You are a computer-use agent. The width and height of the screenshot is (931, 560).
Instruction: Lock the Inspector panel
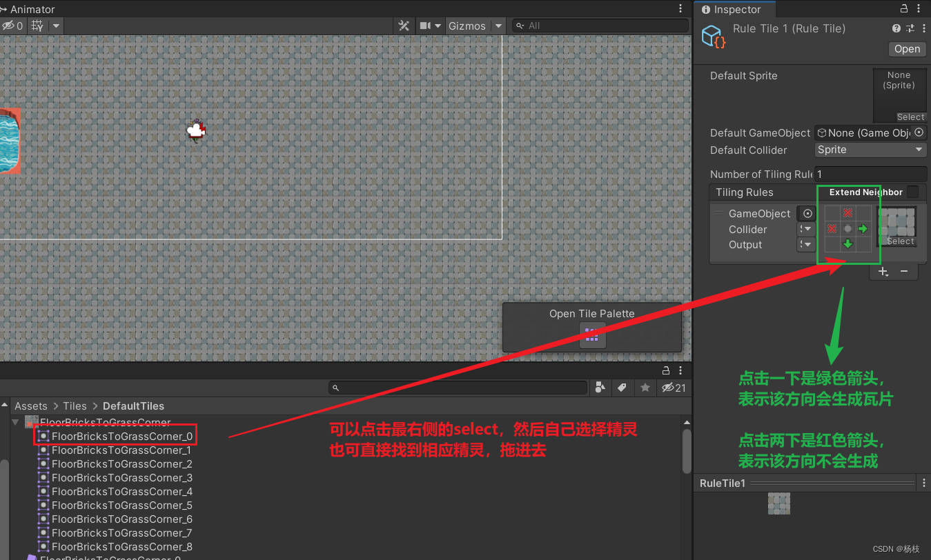click(x=905, y=9)
